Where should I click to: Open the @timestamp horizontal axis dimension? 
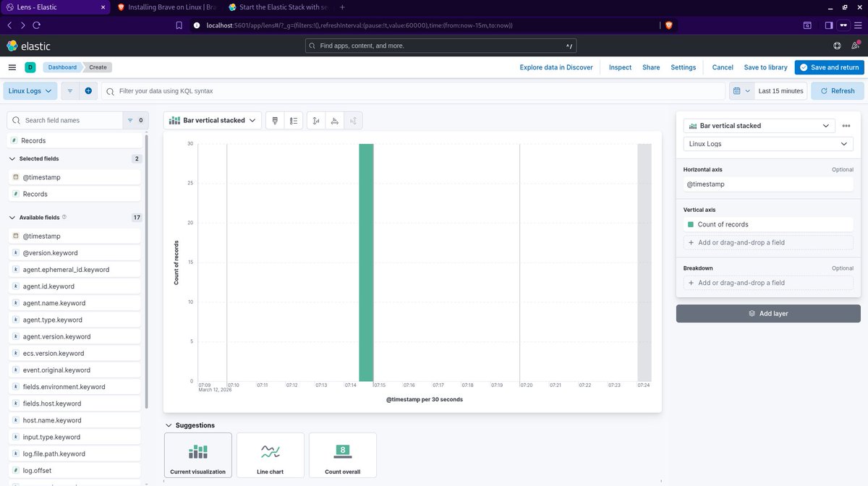coord(768,184)
